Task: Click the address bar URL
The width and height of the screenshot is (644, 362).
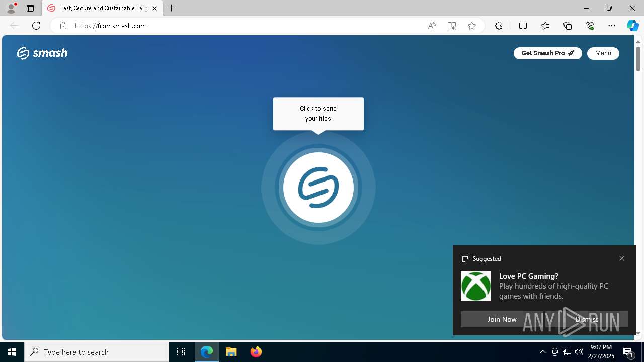Action: coord(110,26)
